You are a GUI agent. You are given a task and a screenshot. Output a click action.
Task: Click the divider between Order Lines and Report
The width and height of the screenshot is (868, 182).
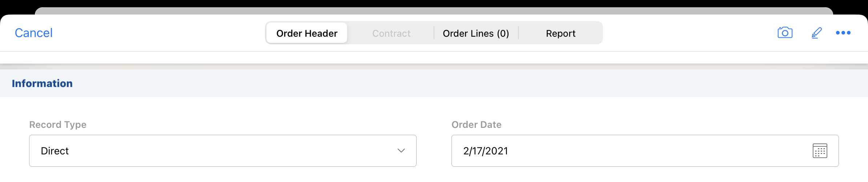pyautogui.click(x=518, y=33)
